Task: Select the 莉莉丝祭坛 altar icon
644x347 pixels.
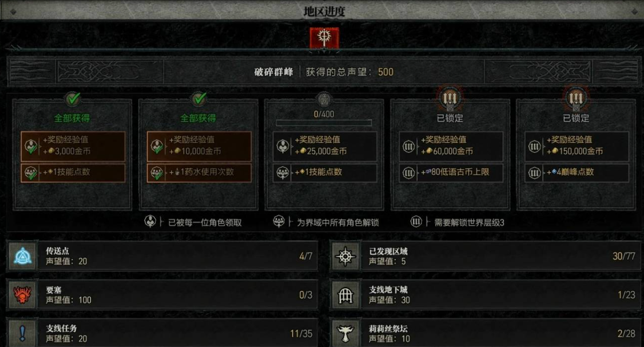Action: tap(345, 333)
